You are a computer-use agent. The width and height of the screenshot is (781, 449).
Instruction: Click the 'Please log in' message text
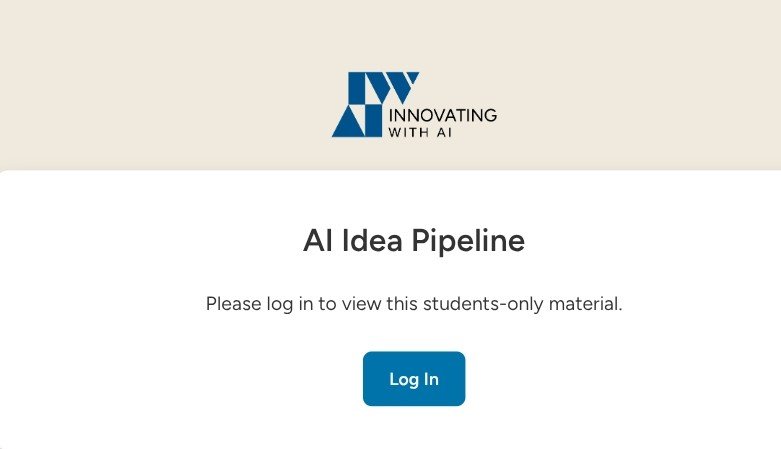click(414, 303)
